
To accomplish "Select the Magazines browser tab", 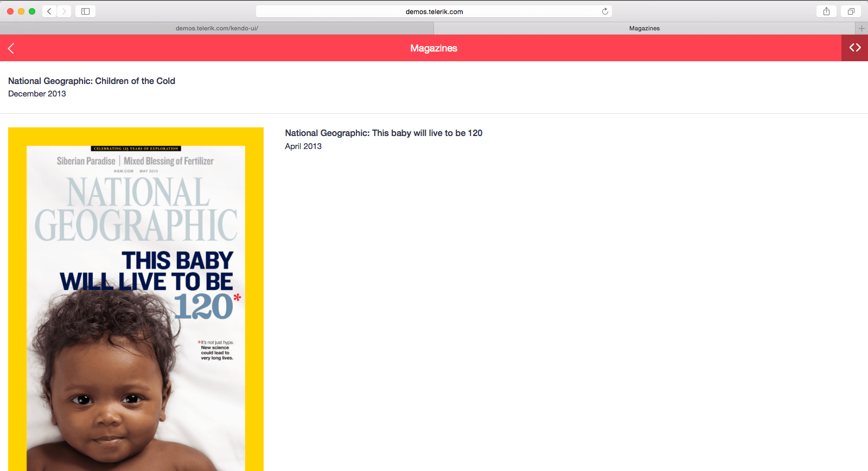I will pyautogui.click(x=644, y=28).
